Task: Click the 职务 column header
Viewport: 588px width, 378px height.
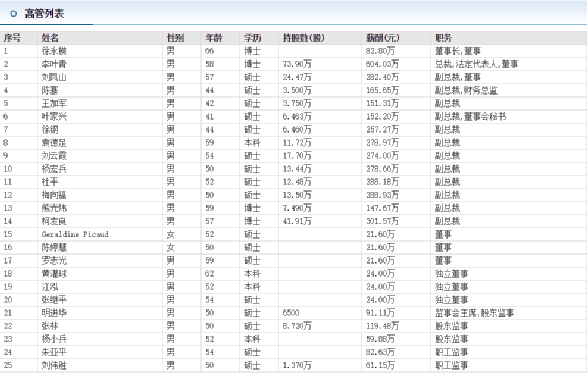Action: [443, 38]
